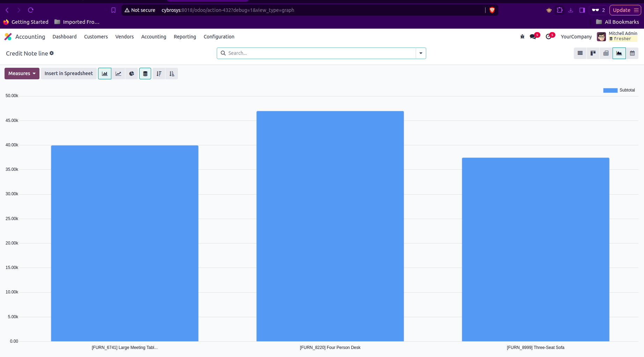
Task: Switch to pivot table view
Action: coord(606,53)
